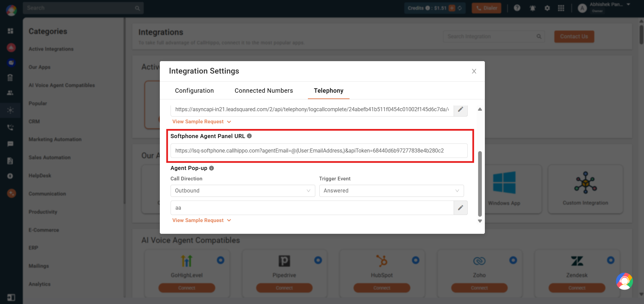The width and height of the screenshot is (644, 304).
Task: Click info icon next to Softphone Agent Panel URL
Action: (x=249, y=136)
